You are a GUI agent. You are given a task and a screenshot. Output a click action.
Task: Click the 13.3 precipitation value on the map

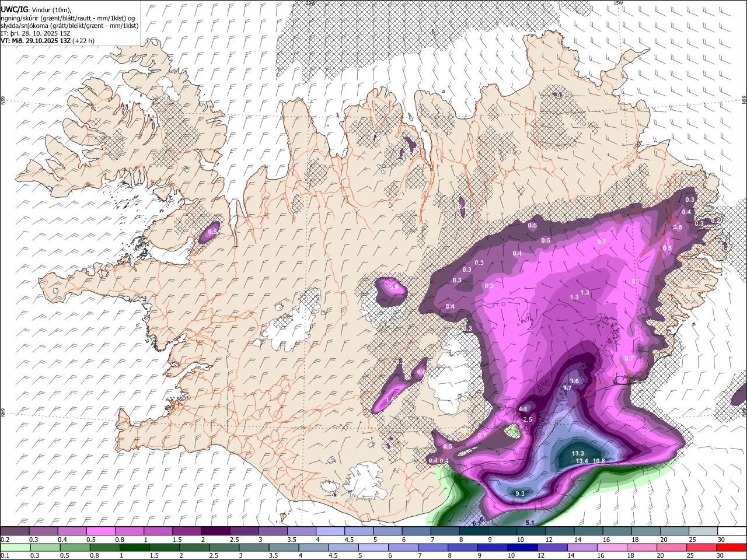tap(578, 453)
